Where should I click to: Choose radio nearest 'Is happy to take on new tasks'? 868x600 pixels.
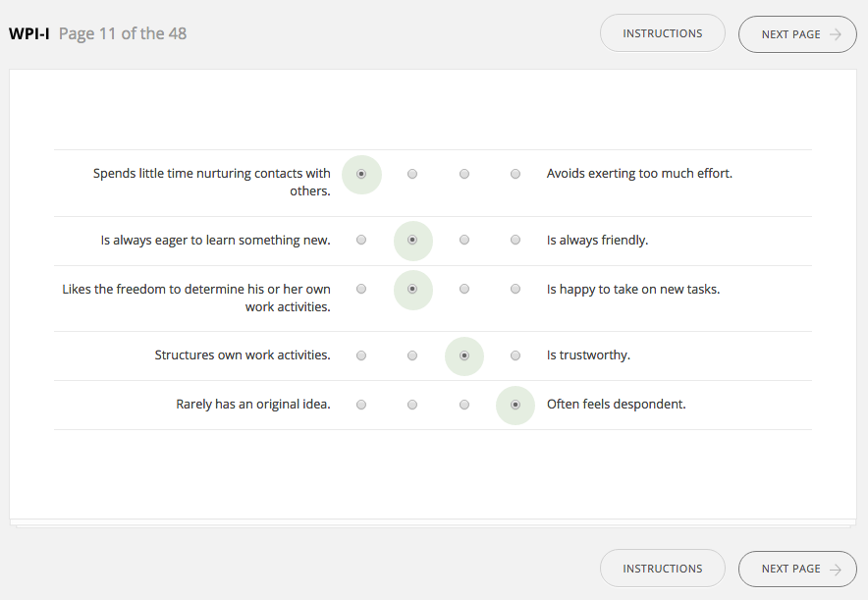point(515,289)
